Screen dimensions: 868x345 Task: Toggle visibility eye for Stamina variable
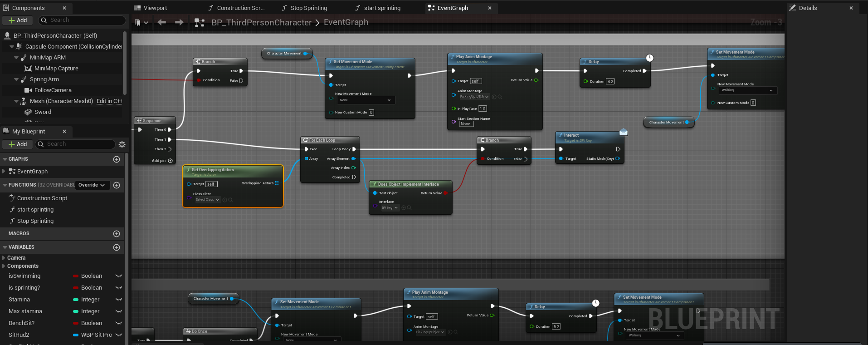119,300
